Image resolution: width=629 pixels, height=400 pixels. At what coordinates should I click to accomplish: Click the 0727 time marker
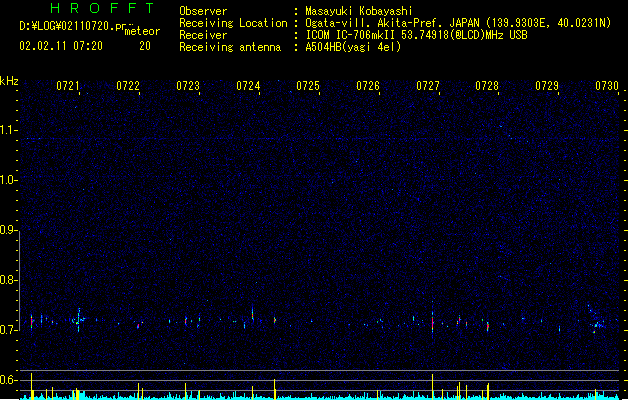[x=428, y=86]
